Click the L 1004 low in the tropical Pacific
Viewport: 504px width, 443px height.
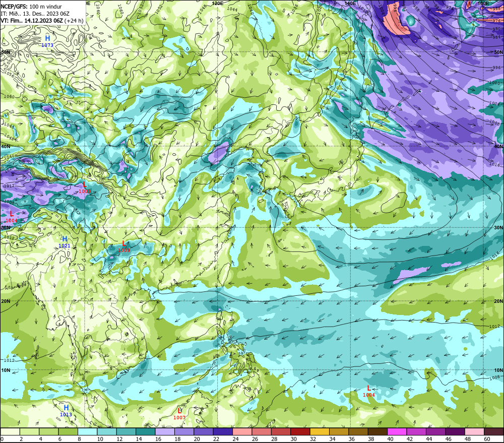click(369, 391)
